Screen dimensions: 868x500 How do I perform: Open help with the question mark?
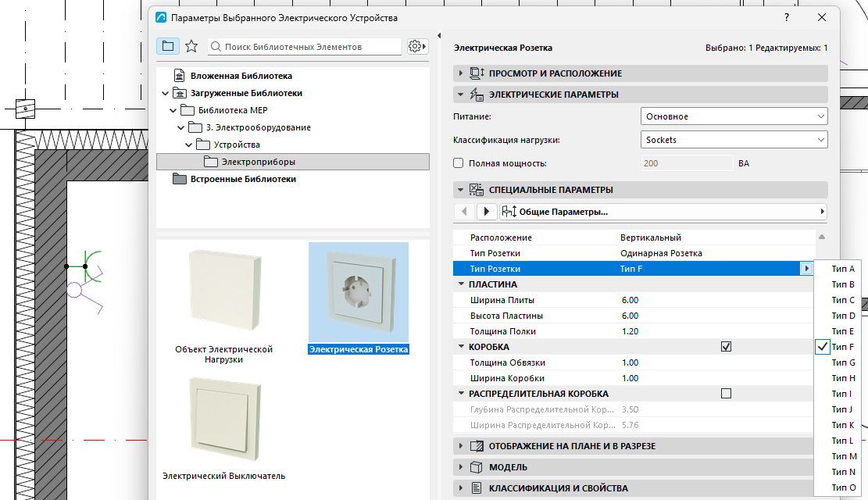point(787,17)
